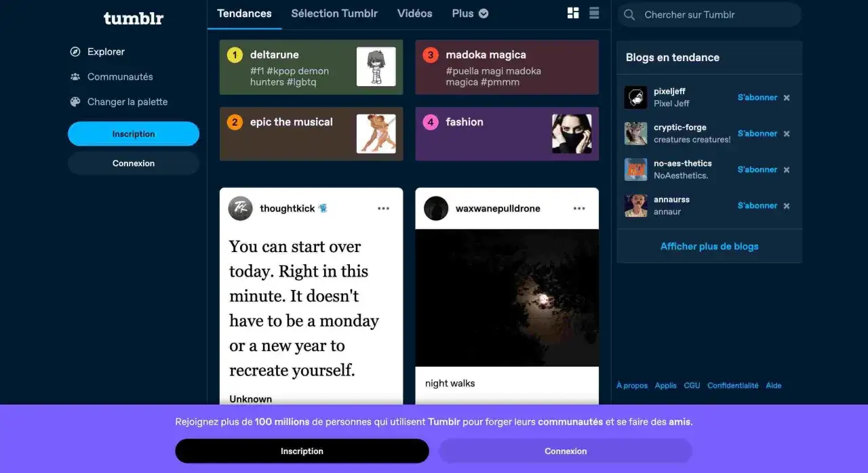Open the Aide footer link
Image resolution: width=868 pixels, height=473 pixels.
(x=774, y=386)
